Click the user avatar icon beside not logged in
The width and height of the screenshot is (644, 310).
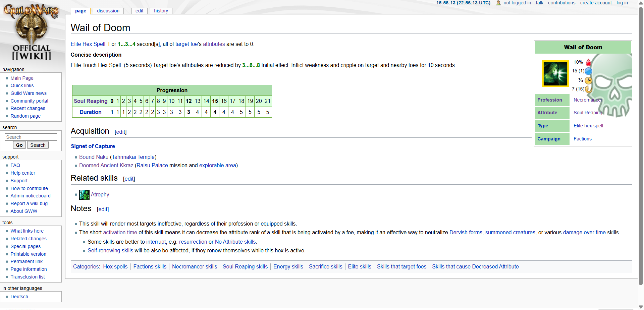tap(498, 3)
